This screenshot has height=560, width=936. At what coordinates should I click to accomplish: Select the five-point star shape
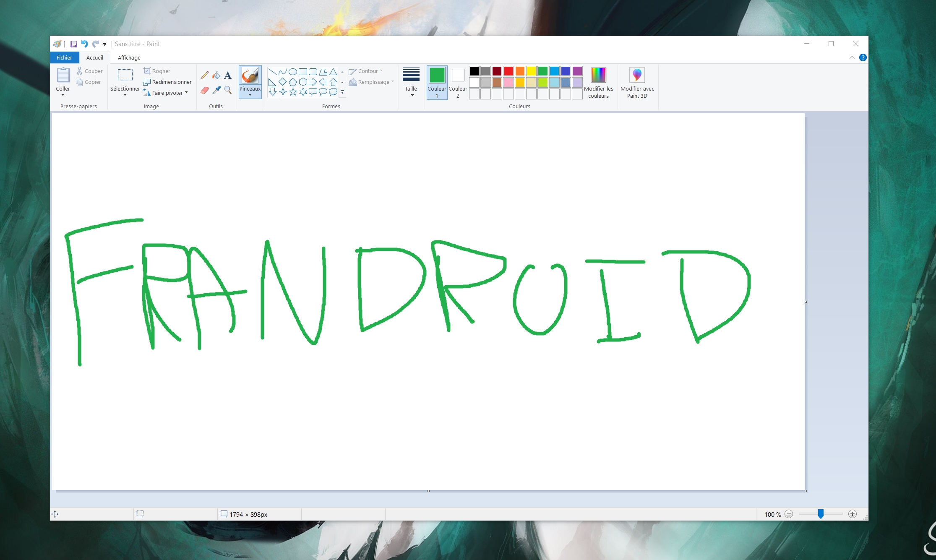[293, 92]
